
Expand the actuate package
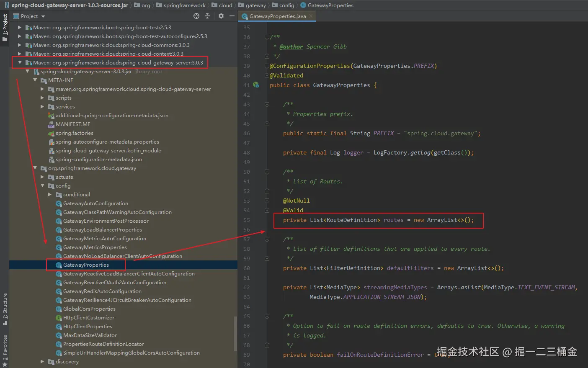pos(42,177)
